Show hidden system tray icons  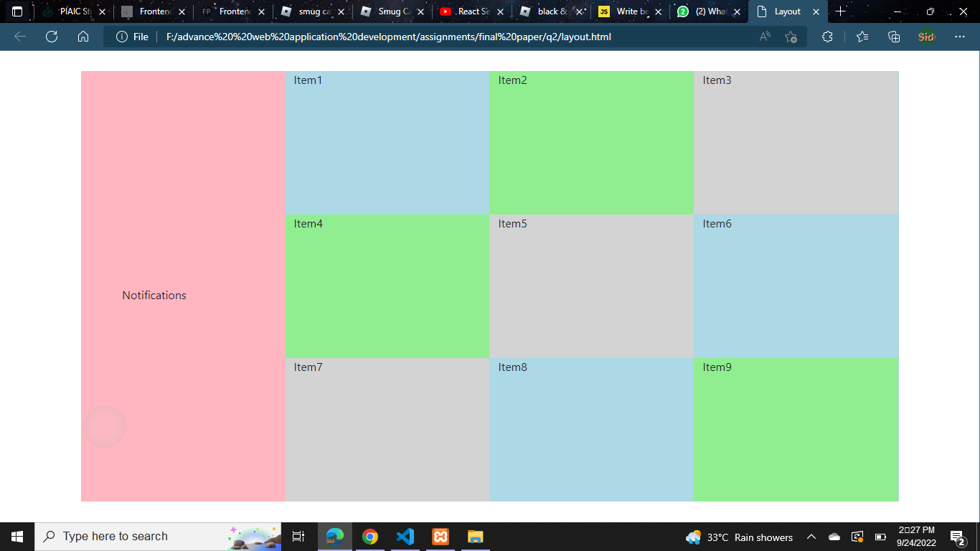tap(811, 537)
